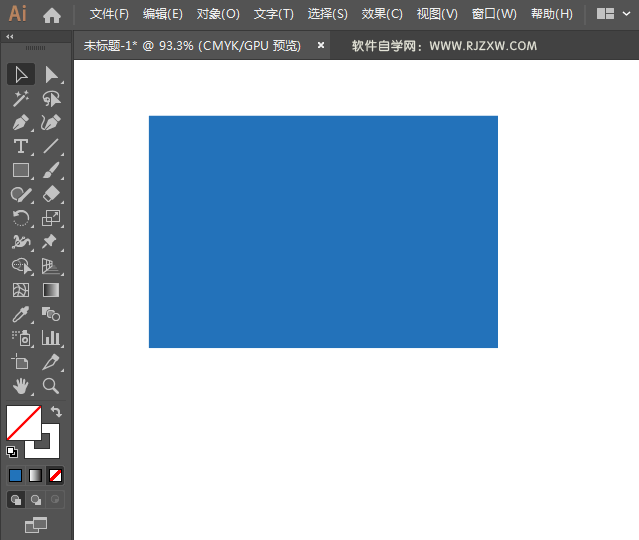Open the 窗口(W) menu
639x540 pixels.
(494, 14)
